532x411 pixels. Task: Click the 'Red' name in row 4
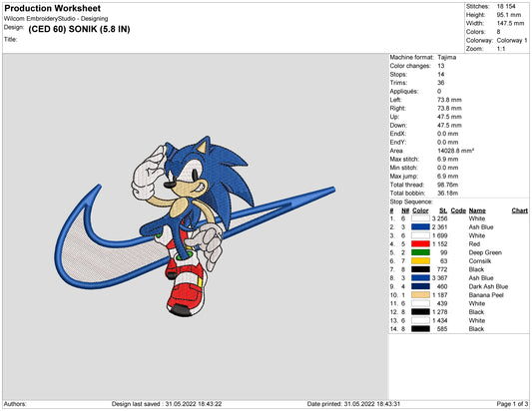474,244
